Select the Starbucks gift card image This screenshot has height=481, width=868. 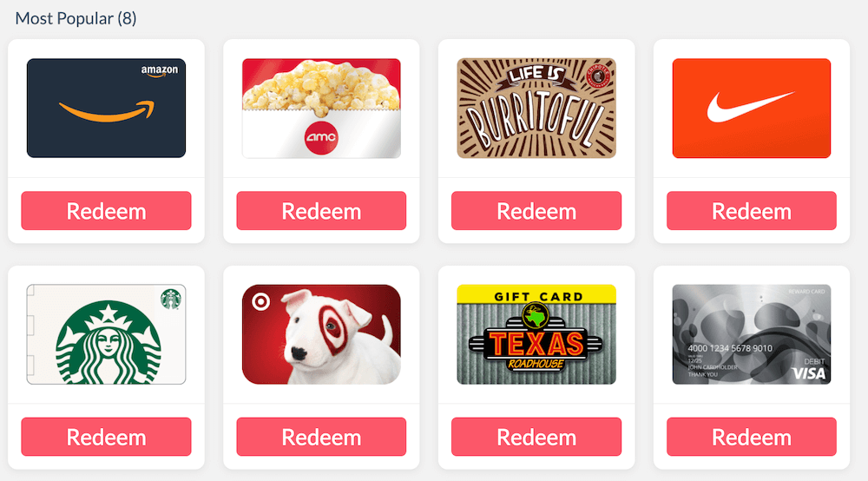pyautogui.click(x=106, y=334)
